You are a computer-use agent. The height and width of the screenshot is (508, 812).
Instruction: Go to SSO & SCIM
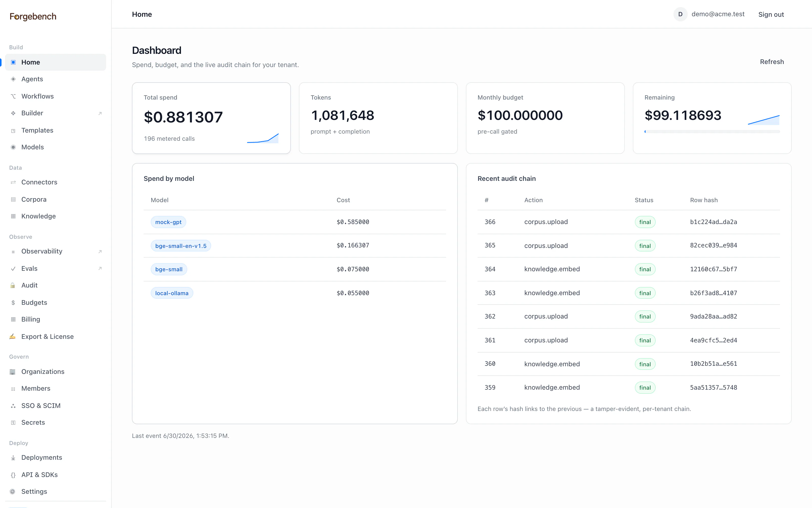click(x=55, y=406)
